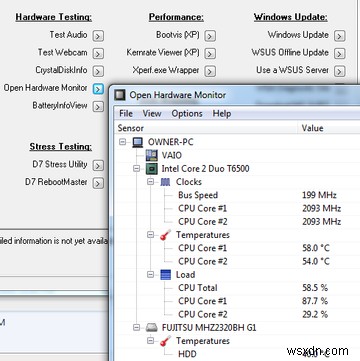Click the Value column header
The height and width of the screenshot is (361, 360).
click(329, 128)
